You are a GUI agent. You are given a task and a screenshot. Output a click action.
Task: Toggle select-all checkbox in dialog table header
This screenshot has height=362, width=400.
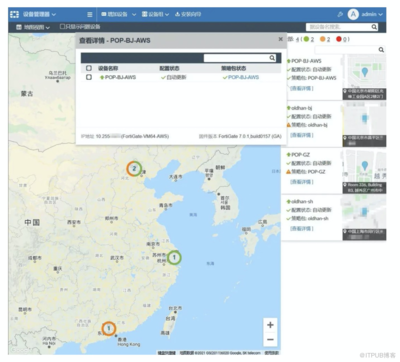click(89, 68)
